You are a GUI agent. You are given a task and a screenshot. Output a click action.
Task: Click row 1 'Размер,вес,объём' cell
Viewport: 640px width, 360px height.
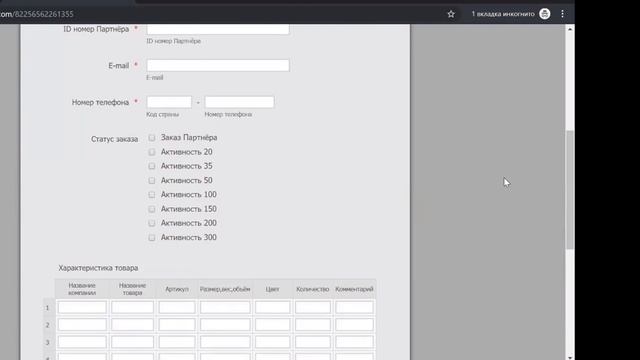(x=225, y=307)
